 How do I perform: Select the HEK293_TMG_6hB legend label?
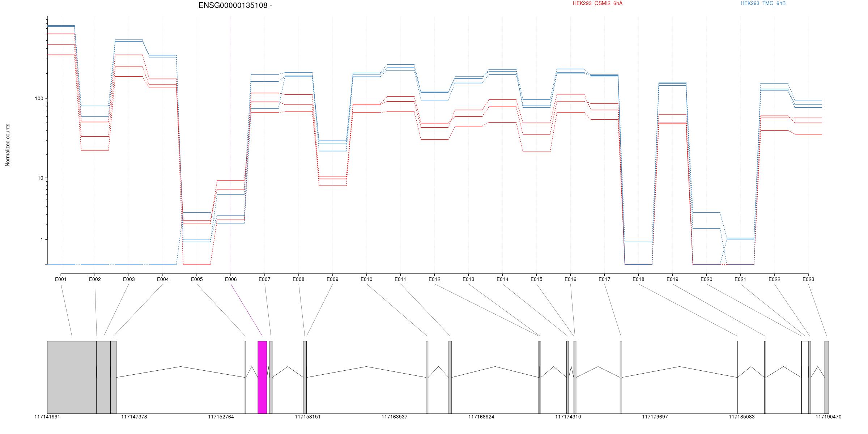pos(763,3)
